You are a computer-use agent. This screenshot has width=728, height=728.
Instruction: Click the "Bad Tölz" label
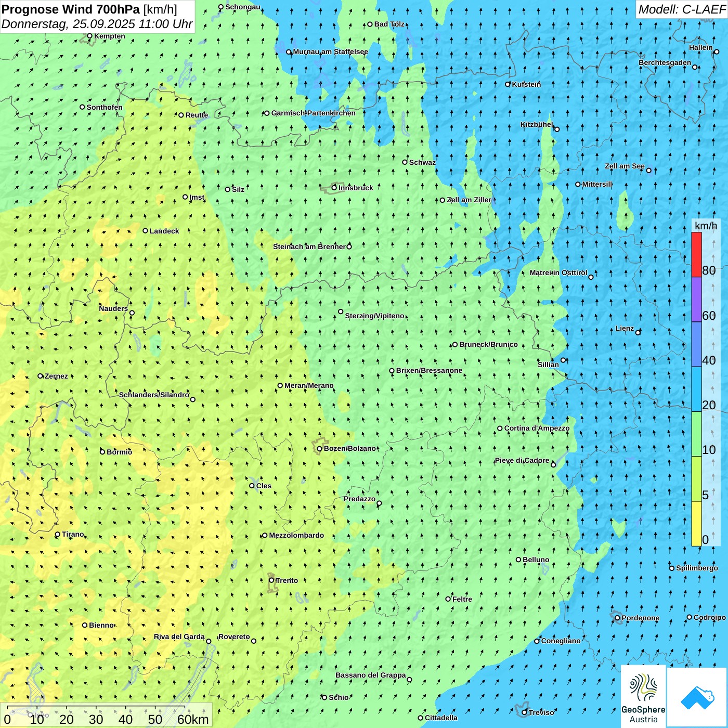pyautogui.click(x=389, y=24)
